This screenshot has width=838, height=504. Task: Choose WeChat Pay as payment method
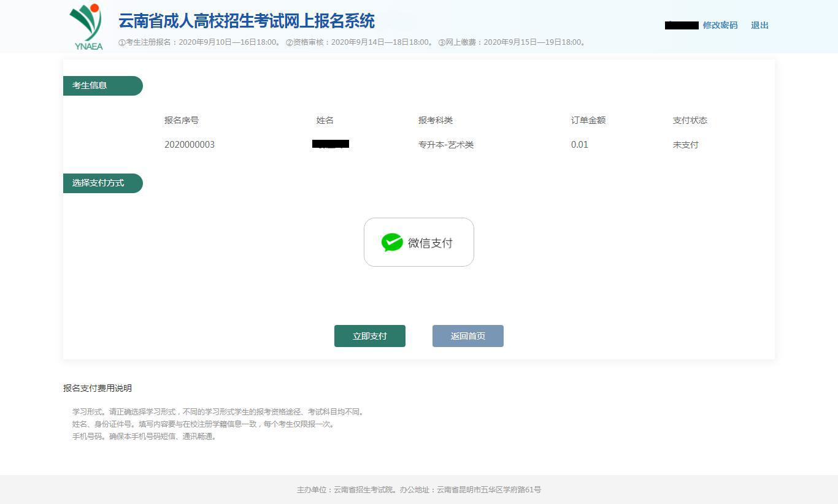[419, 242]
